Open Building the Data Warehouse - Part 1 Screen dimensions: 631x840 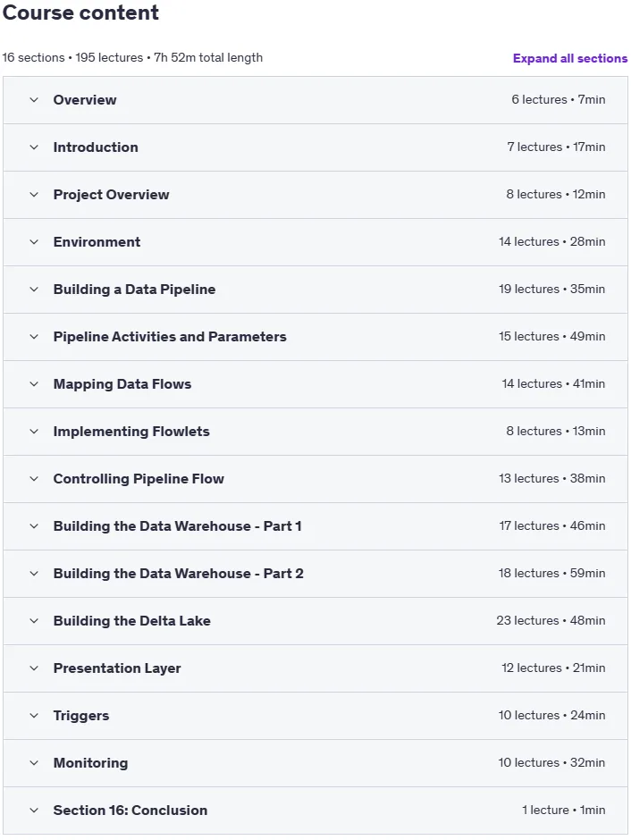(x=315, y=526)
